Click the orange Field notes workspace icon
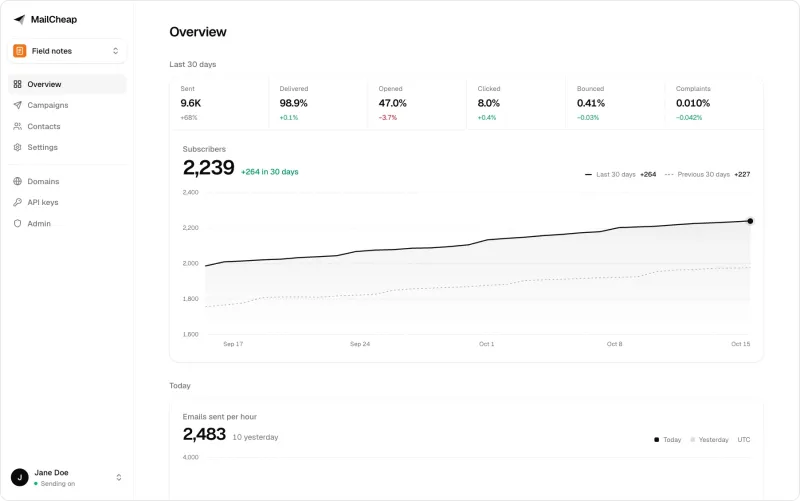Viewport: 800px width, 501px height. tap(19, 51)
